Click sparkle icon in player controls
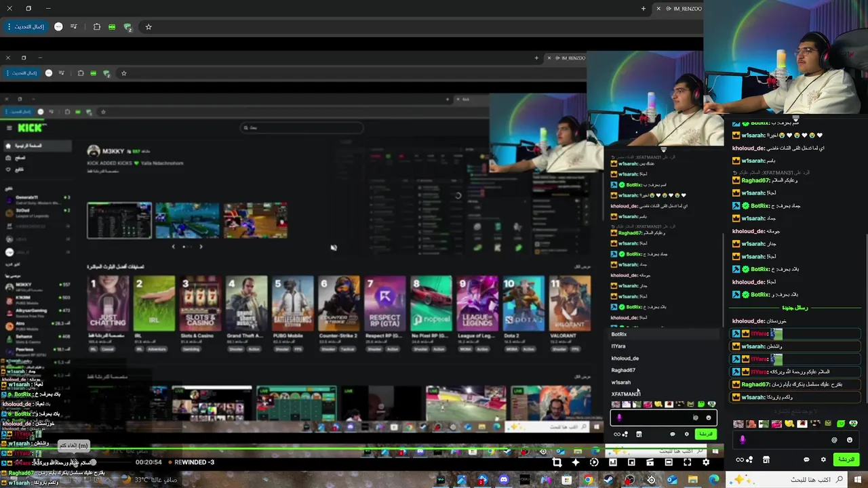 [x=576, y=462]
